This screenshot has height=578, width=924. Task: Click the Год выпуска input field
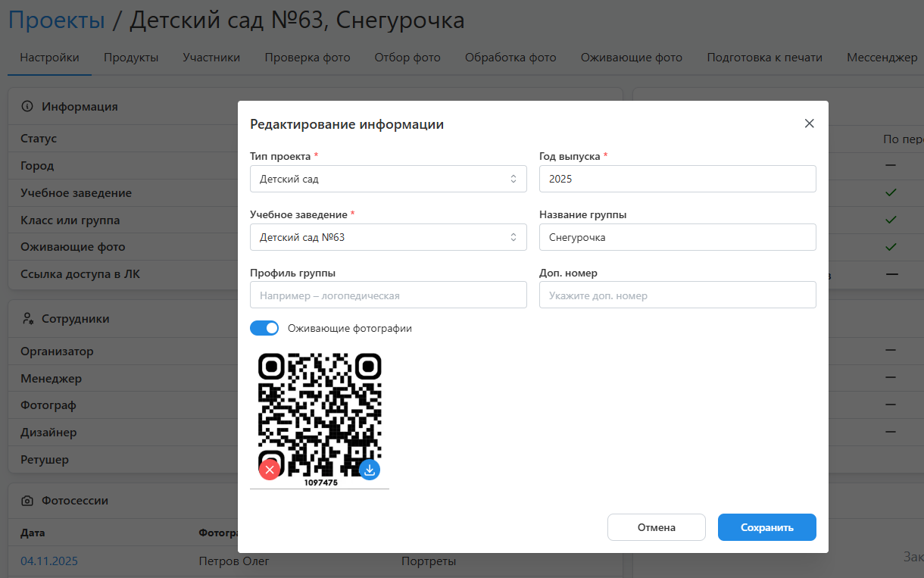[x=677, y=179]
